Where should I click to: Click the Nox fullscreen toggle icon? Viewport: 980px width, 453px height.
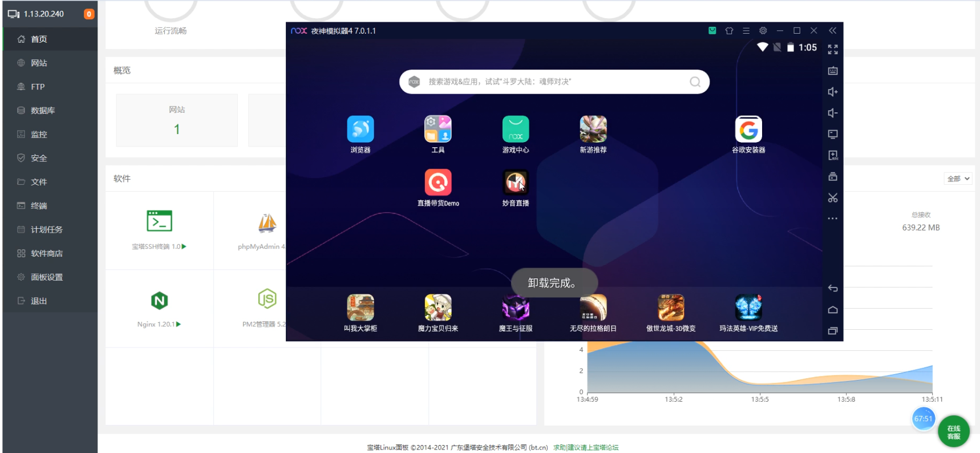(x=833, y=50)
